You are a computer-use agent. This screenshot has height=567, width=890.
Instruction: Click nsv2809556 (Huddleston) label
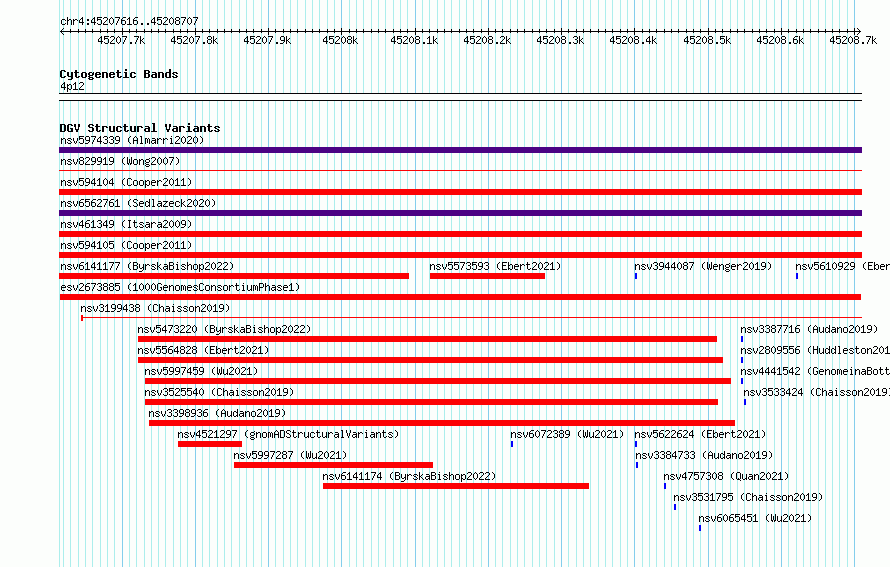pyautogui.click(x=815, y=350)
